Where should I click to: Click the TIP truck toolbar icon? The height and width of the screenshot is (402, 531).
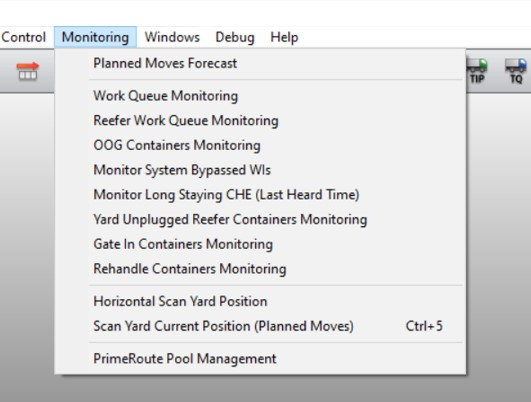(477, 71)
